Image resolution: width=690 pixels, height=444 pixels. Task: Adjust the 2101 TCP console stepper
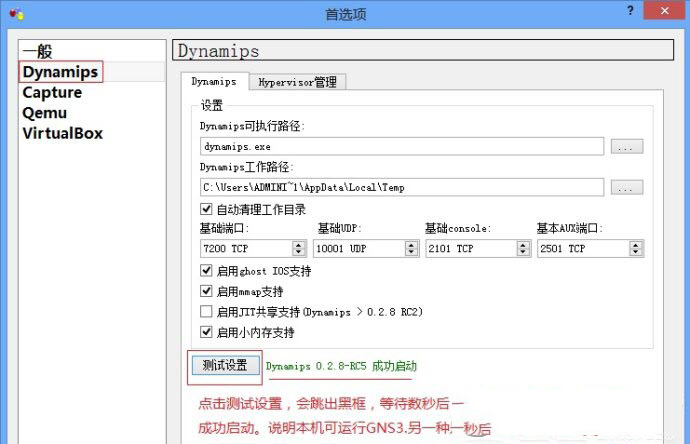(x=523, y=248)
